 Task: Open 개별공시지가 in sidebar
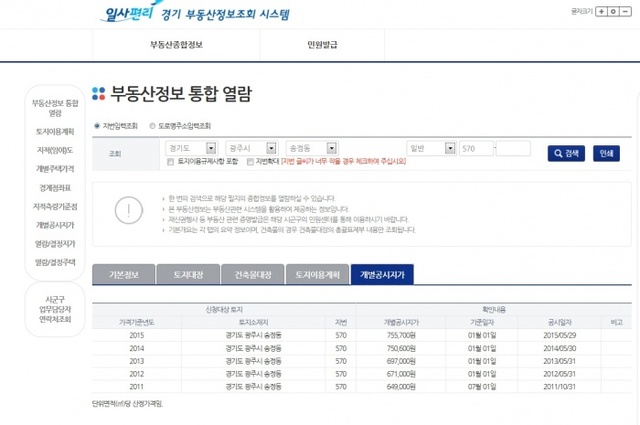[x=55, y=225]
